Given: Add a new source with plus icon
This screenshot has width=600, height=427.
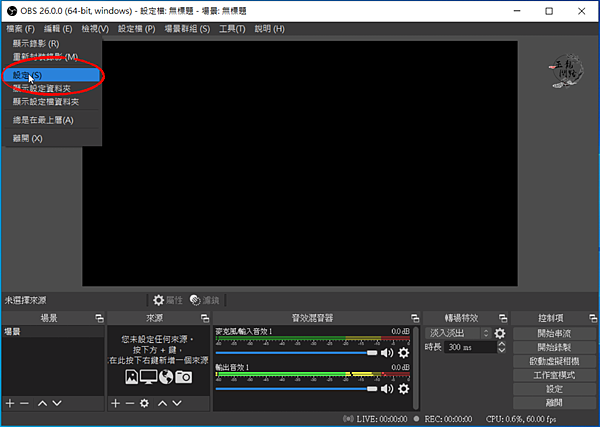Looking at the screenshot, I should [x=116, y=403].
